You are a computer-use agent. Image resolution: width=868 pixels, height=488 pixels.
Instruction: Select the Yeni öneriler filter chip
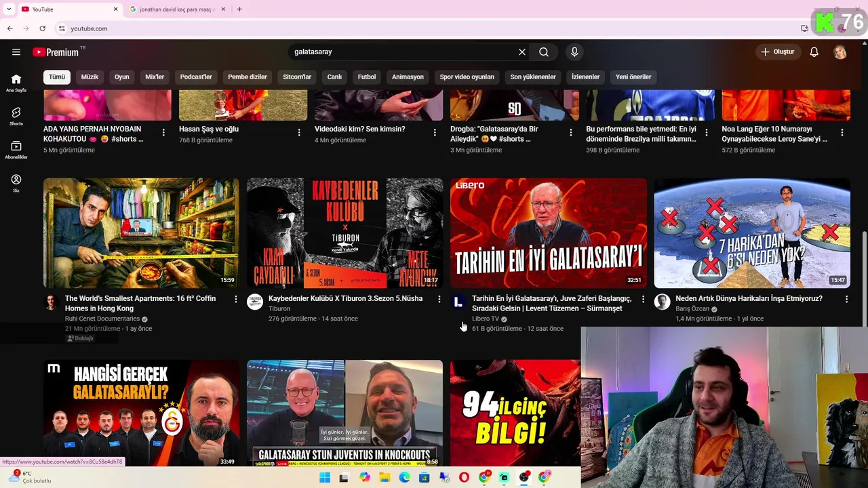(x=633, y=77)
